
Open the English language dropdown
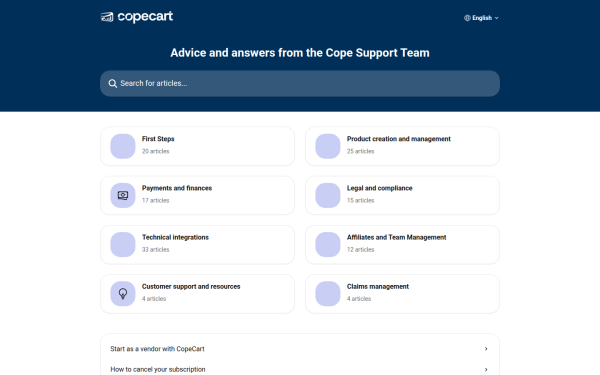pyautogui.click(x=481, y=18)
